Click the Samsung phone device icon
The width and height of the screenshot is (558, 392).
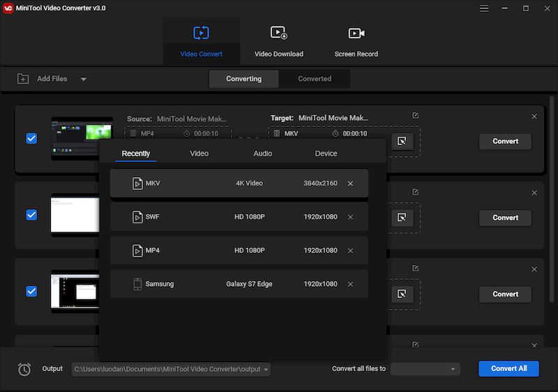137,284
